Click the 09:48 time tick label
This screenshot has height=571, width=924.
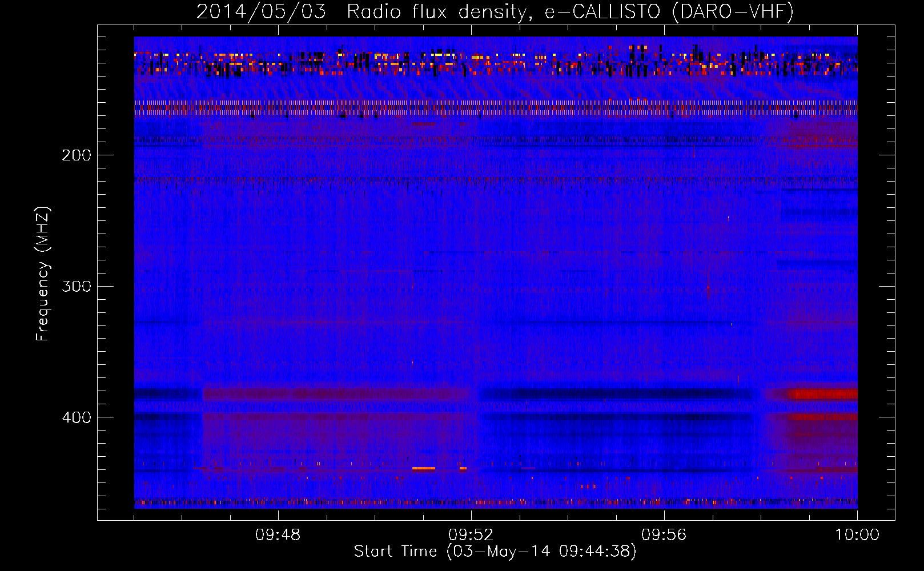[278, 535]
